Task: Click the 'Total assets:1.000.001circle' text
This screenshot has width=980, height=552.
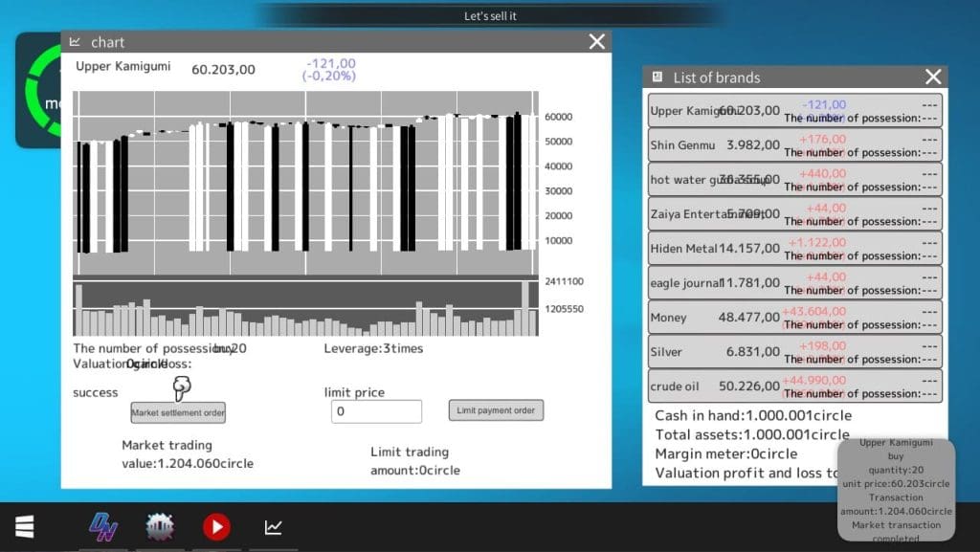Action: [x=752, y=434]
